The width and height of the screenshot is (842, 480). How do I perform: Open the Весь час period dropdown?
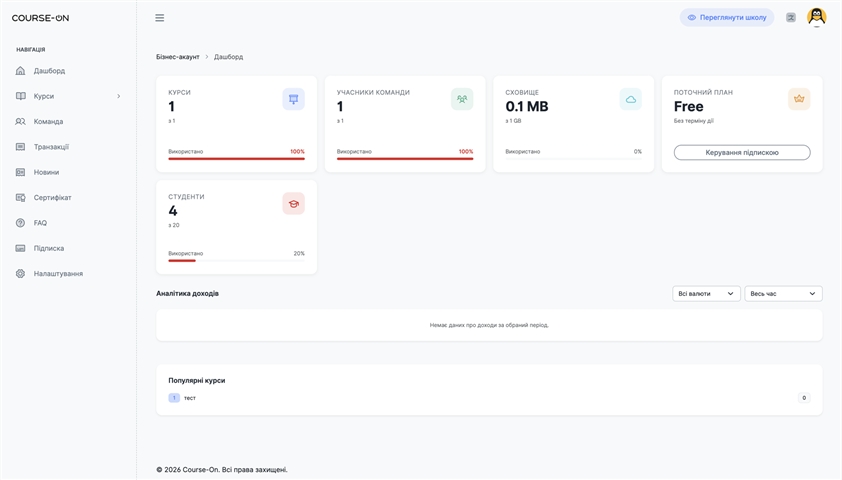(783, 294)
